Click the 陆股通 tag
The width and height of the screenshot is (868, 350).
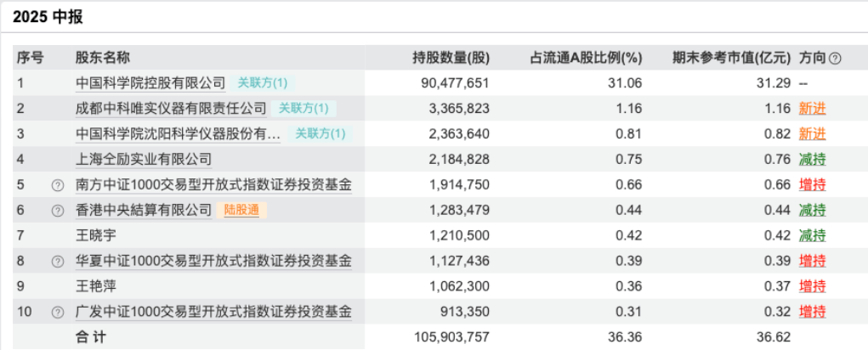tap(242, 211)
